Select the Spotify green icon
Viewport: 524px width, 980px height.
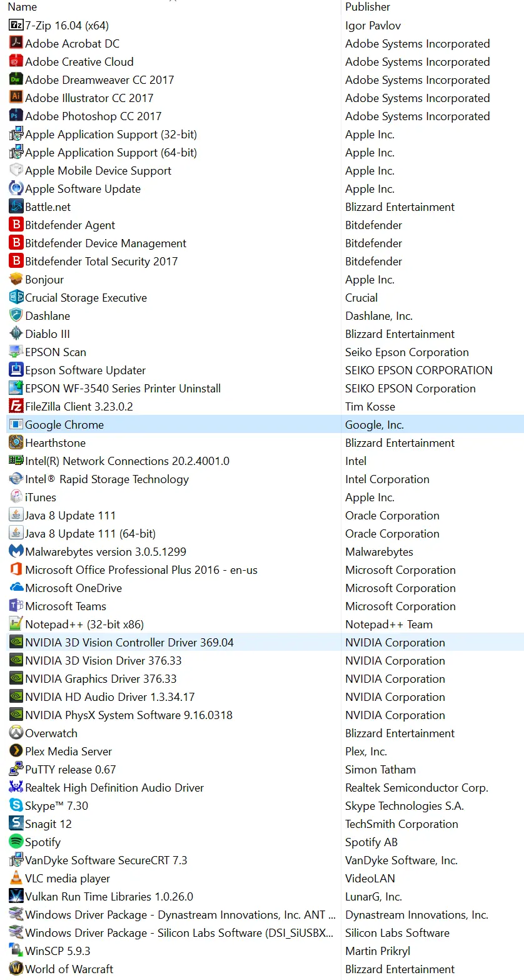point(16,842)
